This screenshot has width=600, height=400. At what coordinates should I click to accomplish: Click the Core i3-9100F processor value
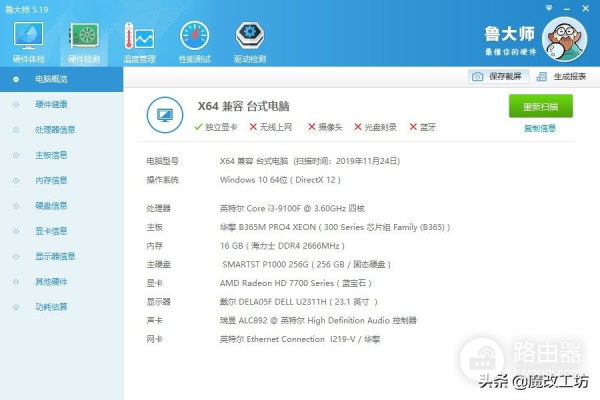[x=292, y=209]
